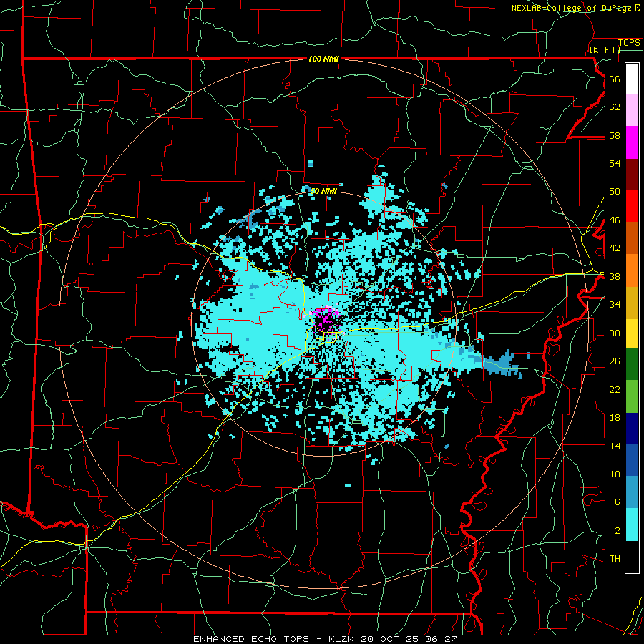Click the light pink legend swatch
This screenshot has height=644, width=644.
tap(632, 110)
